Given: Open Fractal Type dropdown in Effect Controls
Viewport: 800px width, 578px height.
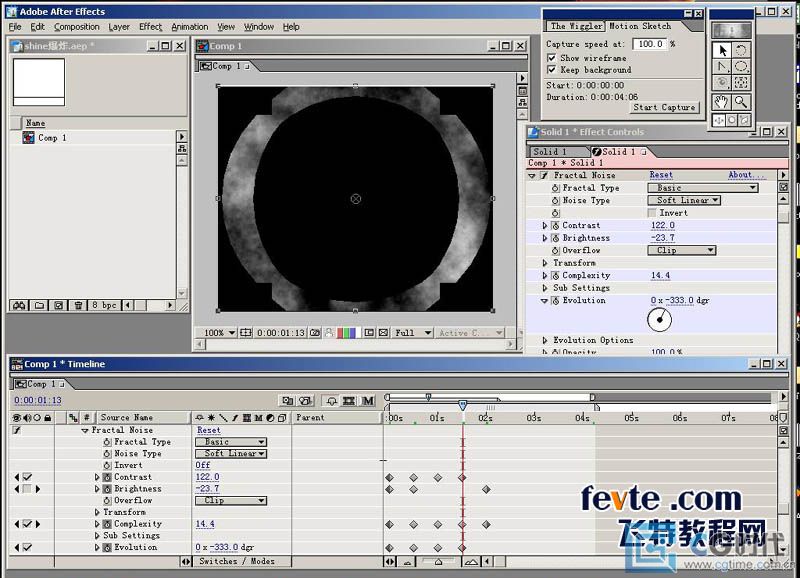Looking at the screenshot, I should click(703, 188).
